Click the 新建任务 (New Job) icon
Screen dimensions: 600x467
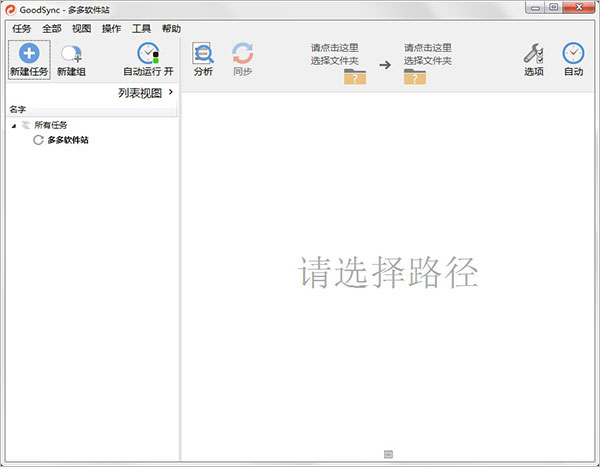pyautogui.click(x=28, y=53)
